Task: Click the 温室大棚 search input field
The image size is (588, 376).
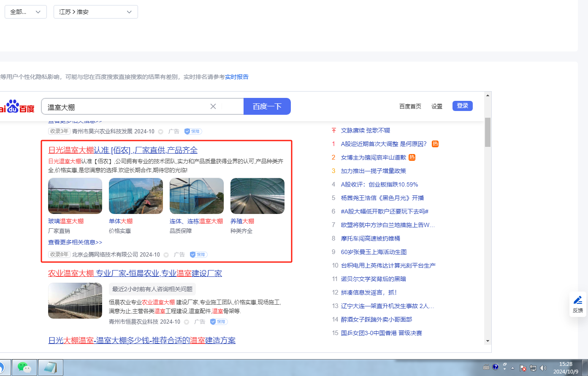Action: coord(127,107)
